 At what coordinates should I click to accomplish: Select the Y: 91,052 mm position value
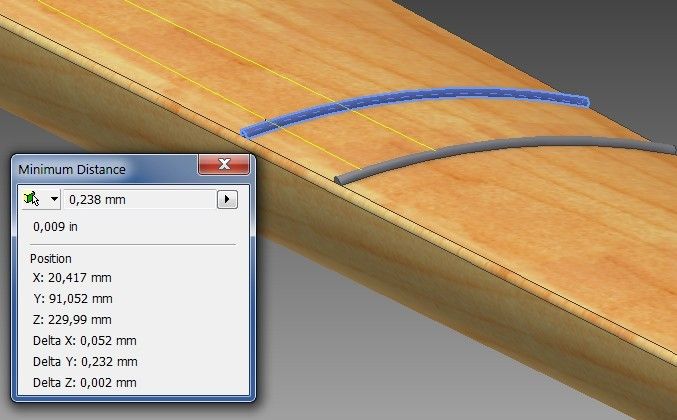pos(72,299)
